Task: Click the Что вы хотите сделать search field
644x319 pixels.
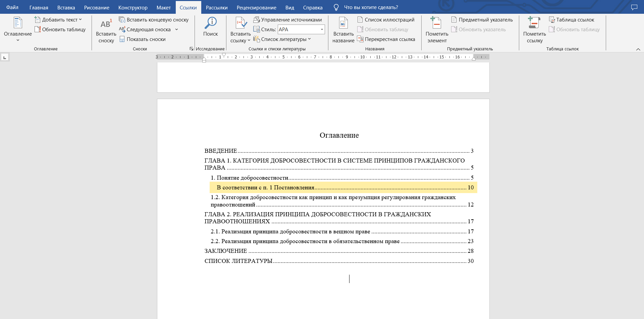Action: [371, 7]
